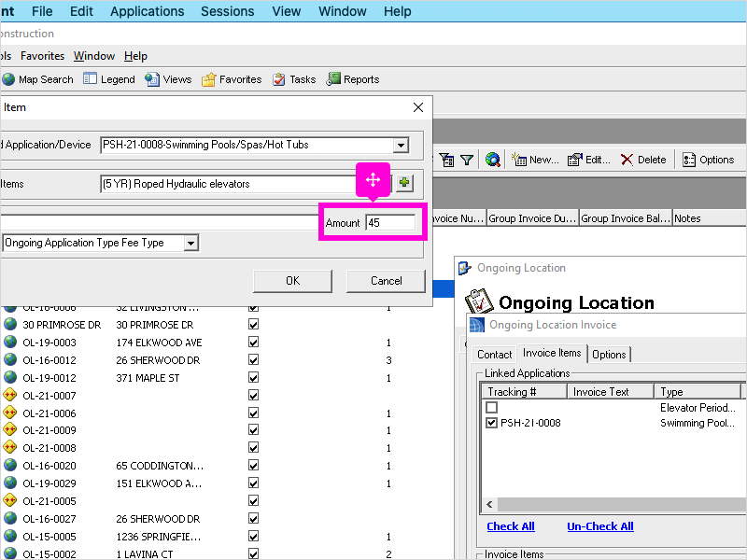Open the Tasks toolbar item

[x=294, y=79]
